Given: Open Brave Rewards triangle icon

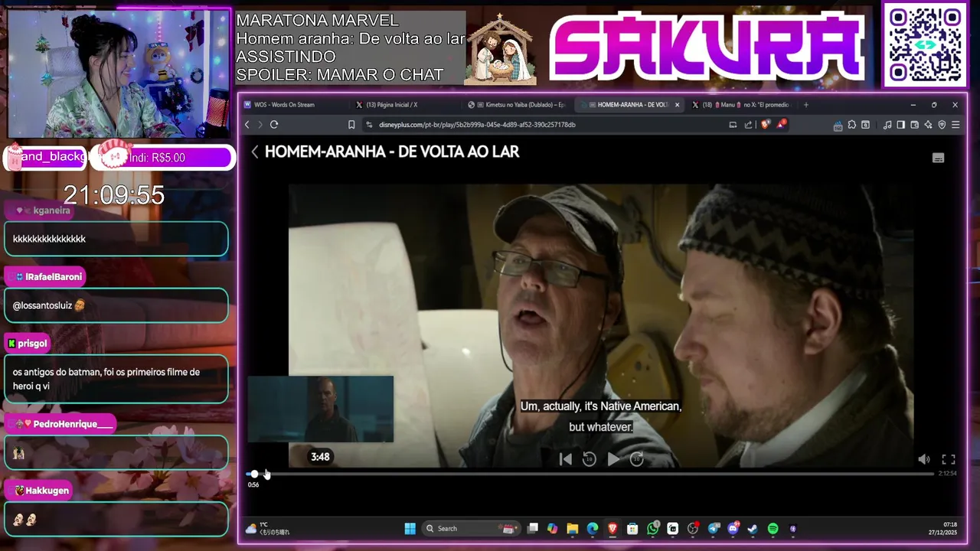Looking at the screenshot, I should (x=781, y=124).
